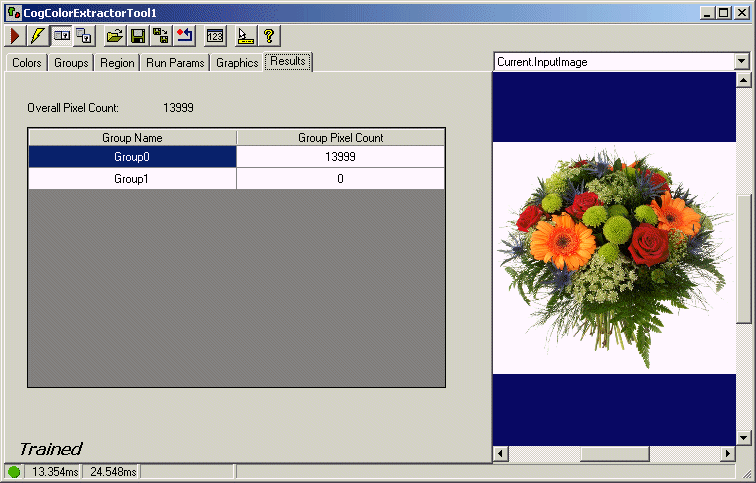The image size is (756, 483).
Task: Toggle the local tool display icon
Action: coord(61,36)
